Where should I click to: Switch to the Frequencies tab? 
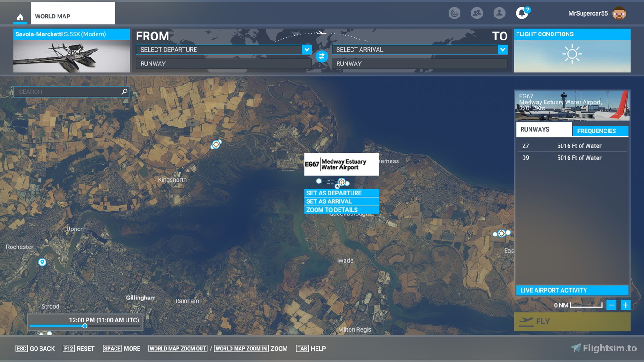coord(600,131)
